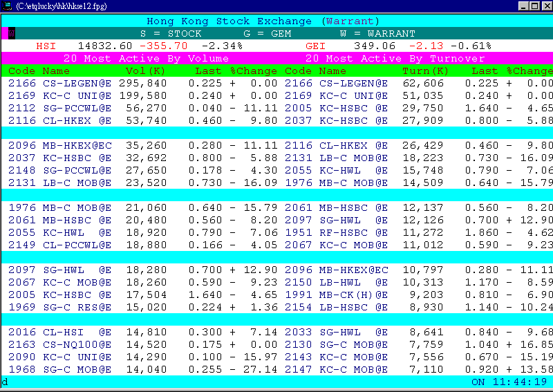Click warrant name LB-HWL @E
Image resolution: width=553 pixels, height=392 pixels.
[353, 282]
